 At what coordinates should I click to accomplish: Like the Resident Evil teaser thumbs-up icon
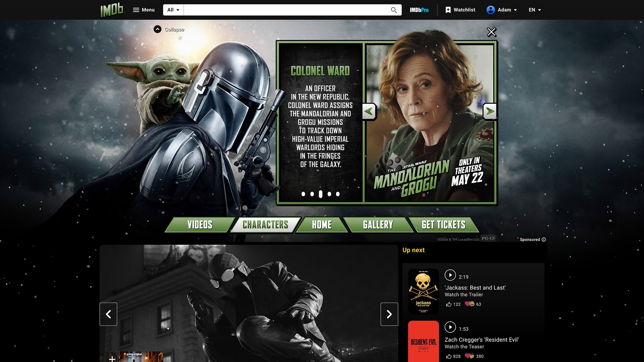pyautogui.click(x=449, y=356)
